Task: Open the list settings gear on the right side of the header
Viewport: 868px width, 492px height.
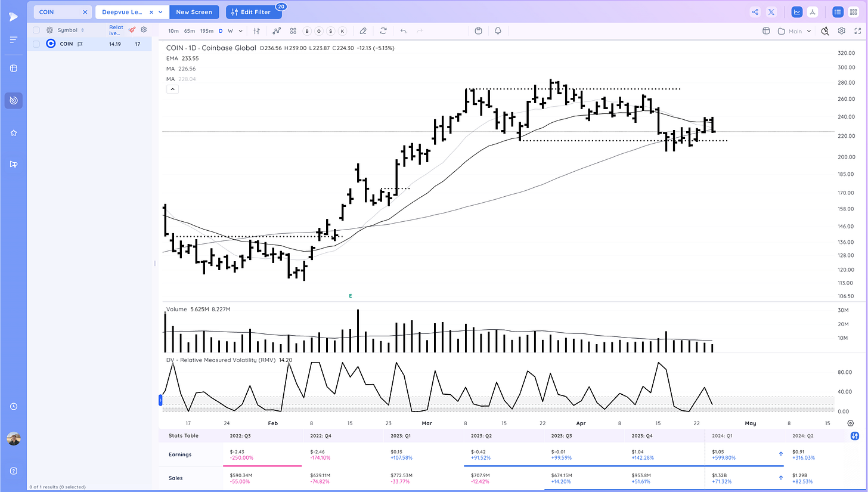Action: tap(144, 30)
